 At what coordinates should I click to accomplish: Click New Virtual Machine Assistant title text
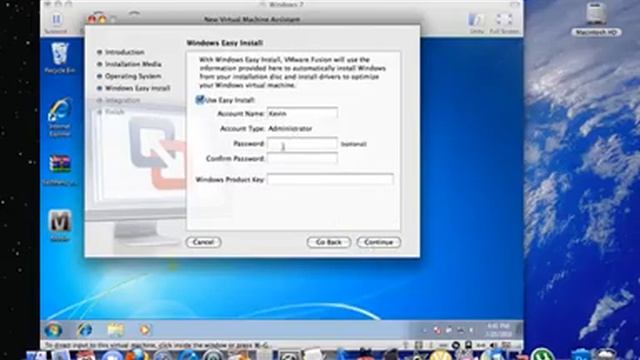252,20
